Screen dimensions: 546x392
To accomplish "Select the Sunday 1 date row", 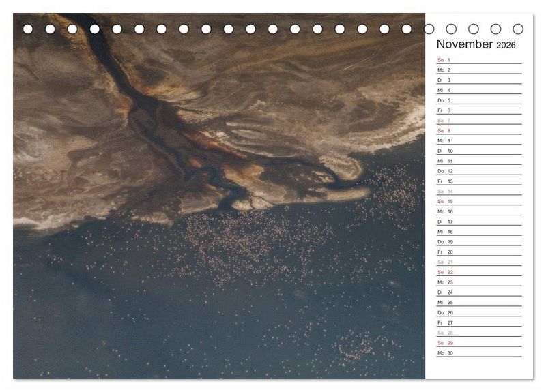I will pos(478,60).
